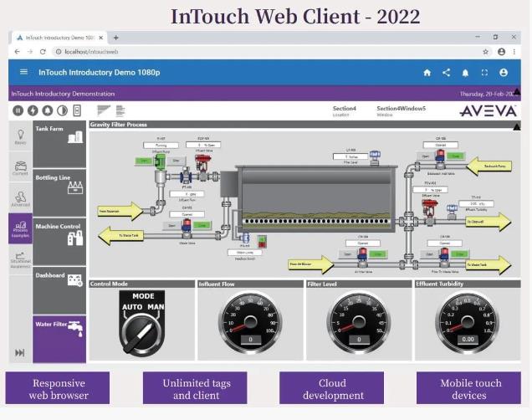Click the device layout rectangle icon

coord(77,110)
